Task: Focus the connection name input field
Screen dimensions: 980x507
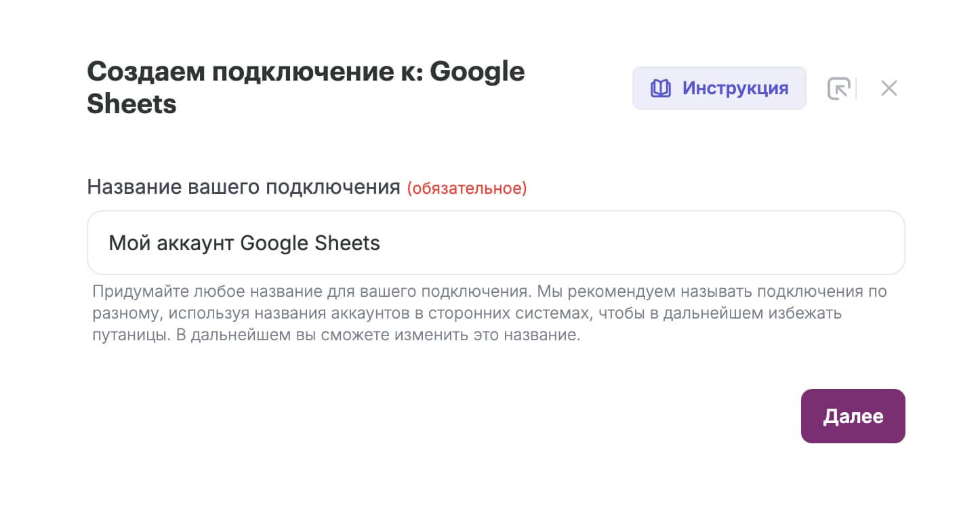Action: point(495,243)
